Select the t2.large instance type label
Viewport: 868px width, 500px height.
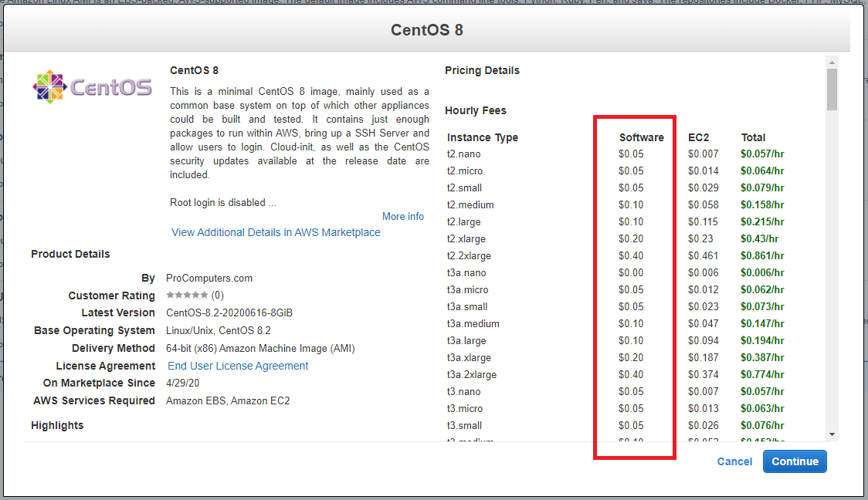tap(464, 221)
